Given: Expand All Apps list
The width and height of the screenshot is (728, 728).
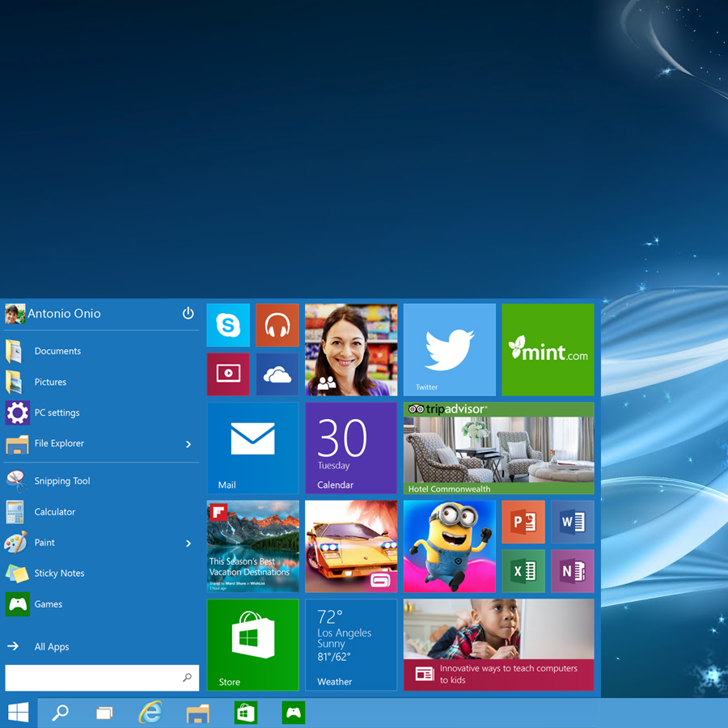Looking at the screenshot, I should click(x=52, y=646).
